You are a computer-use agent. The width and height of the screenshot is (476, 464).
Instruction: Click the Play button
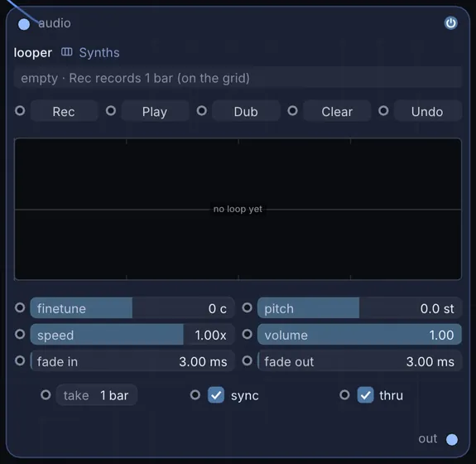pyautogui.click(x=155, y=111)
